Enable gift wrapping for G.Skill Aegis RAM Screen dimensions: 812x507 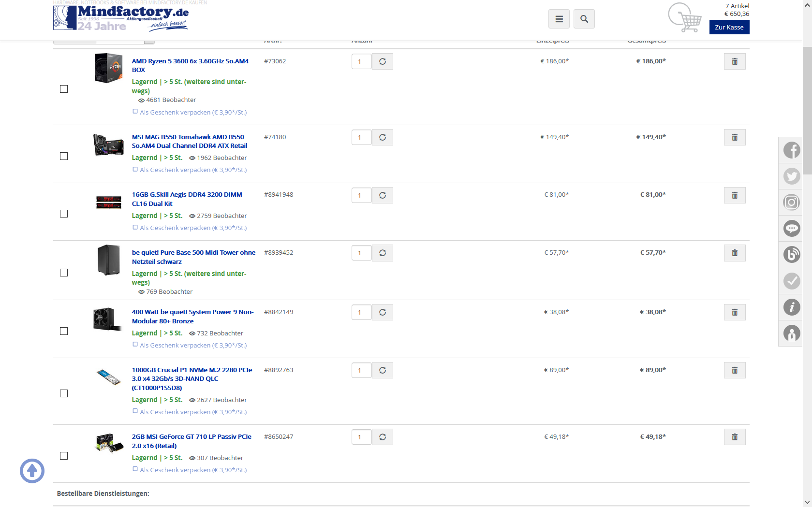tap(135, 227)
